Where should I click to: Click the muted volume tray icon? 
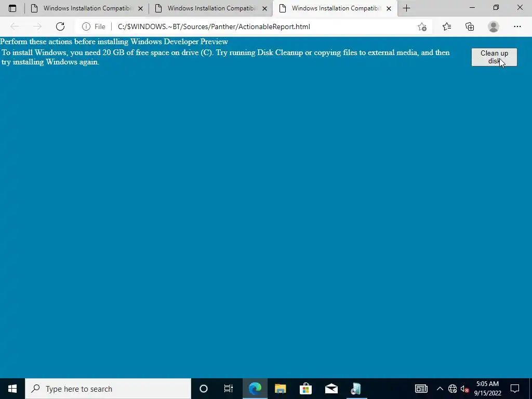(x=465, y=389)
